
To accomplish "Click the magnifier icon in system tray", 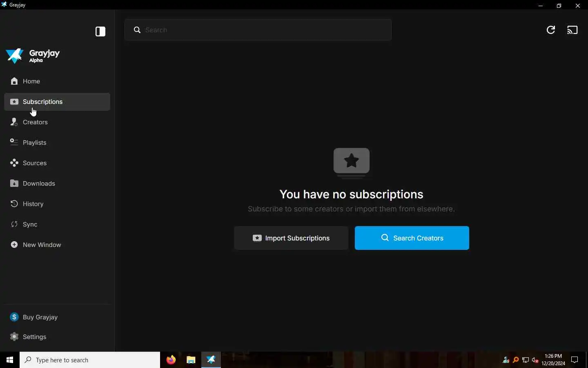I will 516,360.
